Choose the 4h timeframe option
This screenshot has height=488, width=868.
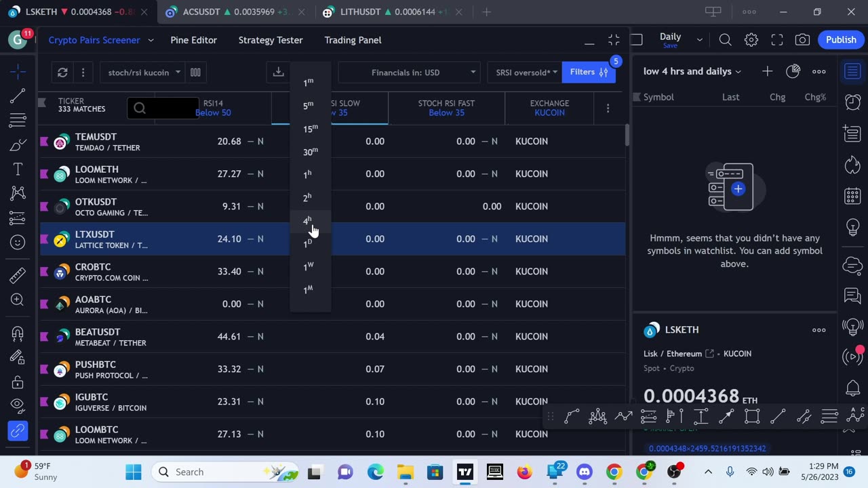(x=309, y=221)
